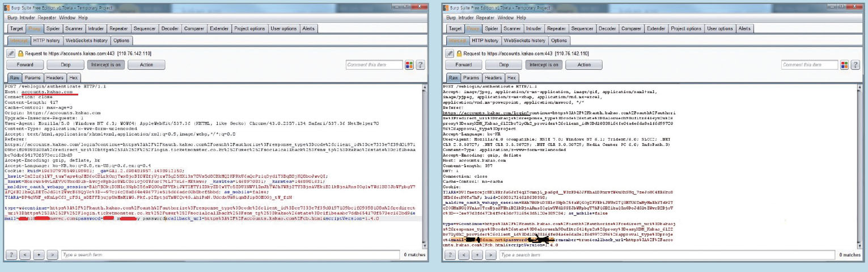Click the search help '?' button in left window

tap(12, 255)
